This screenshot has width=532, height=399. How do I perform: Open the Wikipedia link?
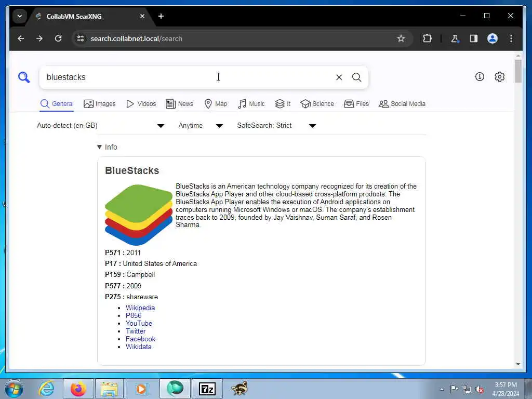point(140,308)
